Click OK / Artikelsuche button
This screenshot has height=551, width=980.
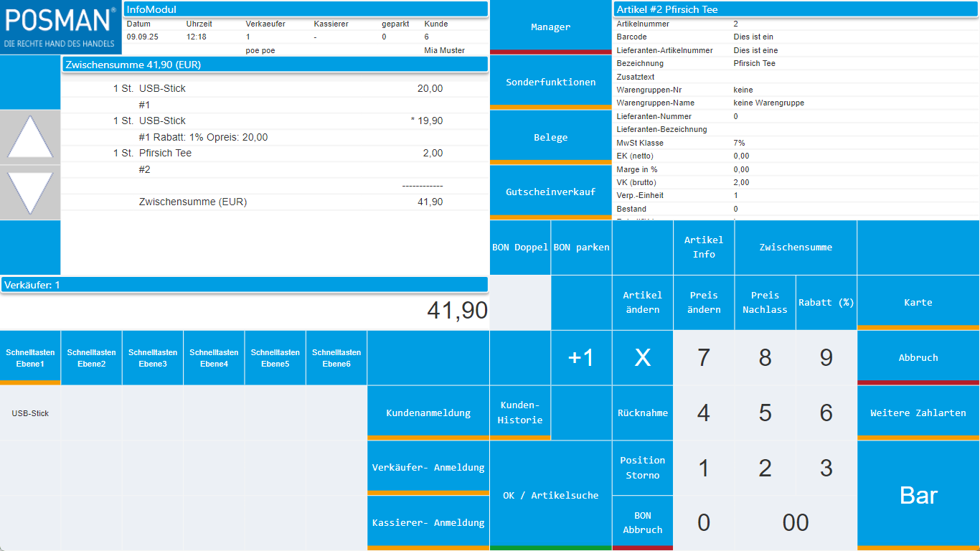550,495
